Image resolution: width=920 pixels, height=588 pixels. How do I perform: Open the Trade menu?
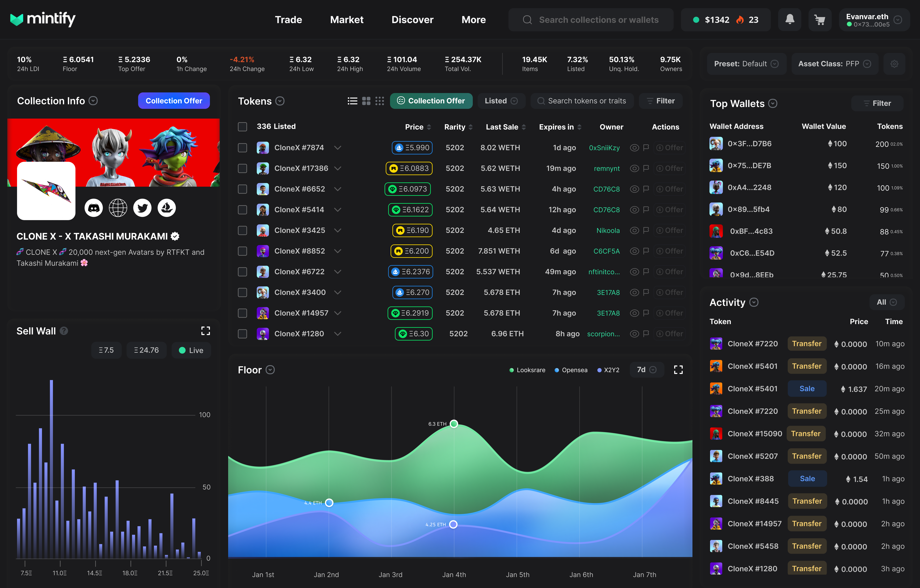[288, 19]
